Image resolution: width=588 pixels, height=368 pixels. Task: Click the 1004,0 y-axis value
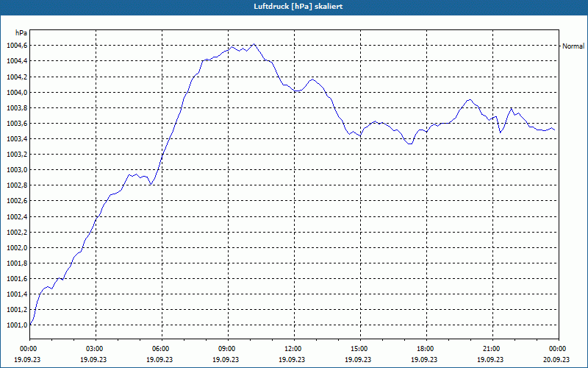pos(16,93)
